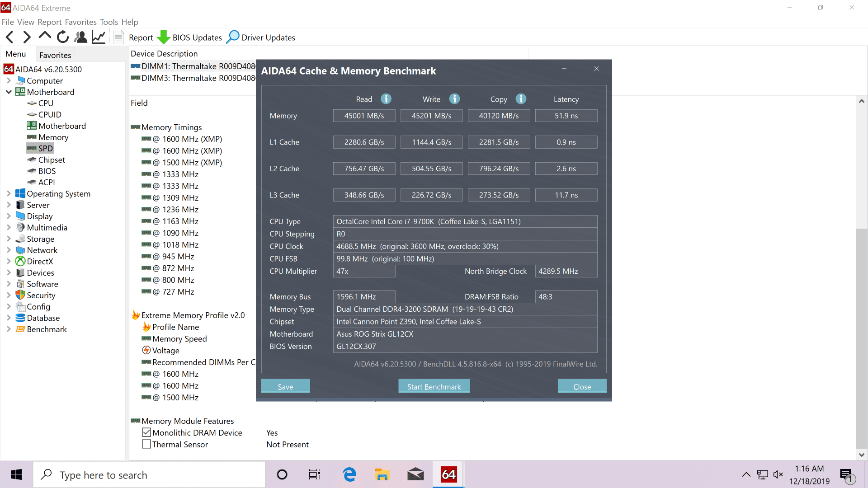The height and width of the screenshot is (488, 868).
Task: Open Microsoft Edge from the taskbar
Action: click(x=349, y=474)
